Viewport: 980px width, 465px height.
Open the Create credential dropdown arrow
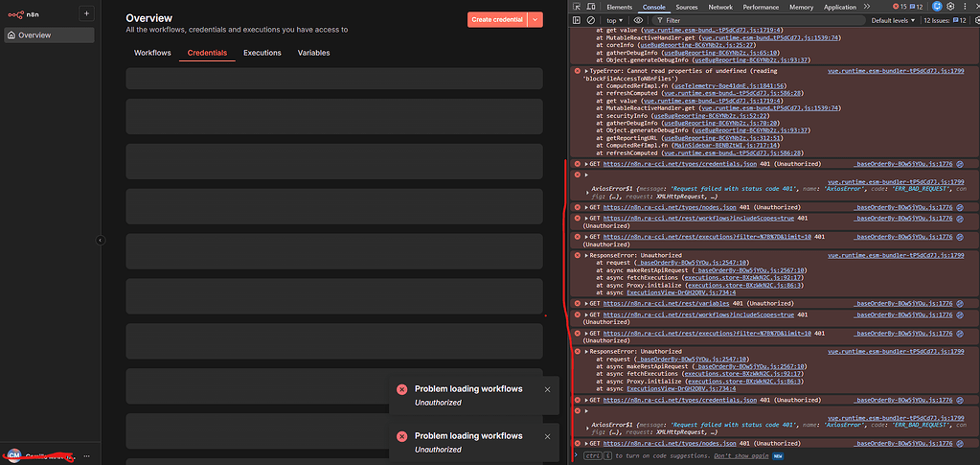point(535,19)
